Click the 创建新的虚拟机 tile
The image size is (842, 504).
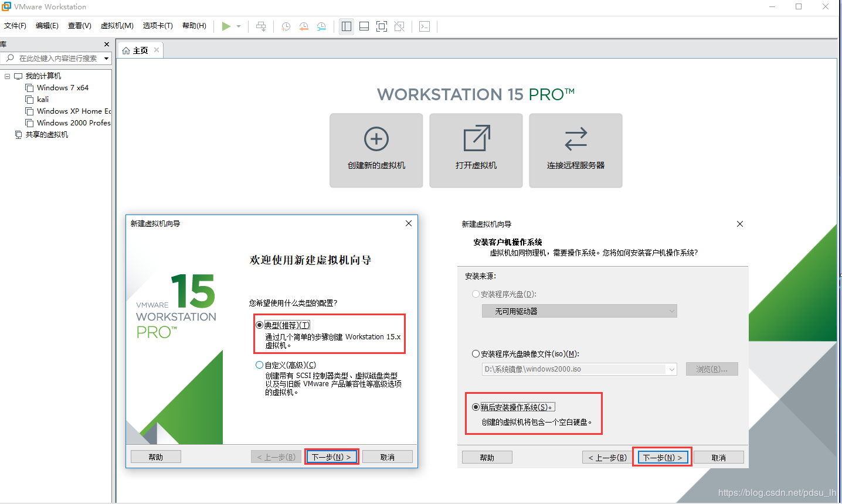[x=376, y=151]
